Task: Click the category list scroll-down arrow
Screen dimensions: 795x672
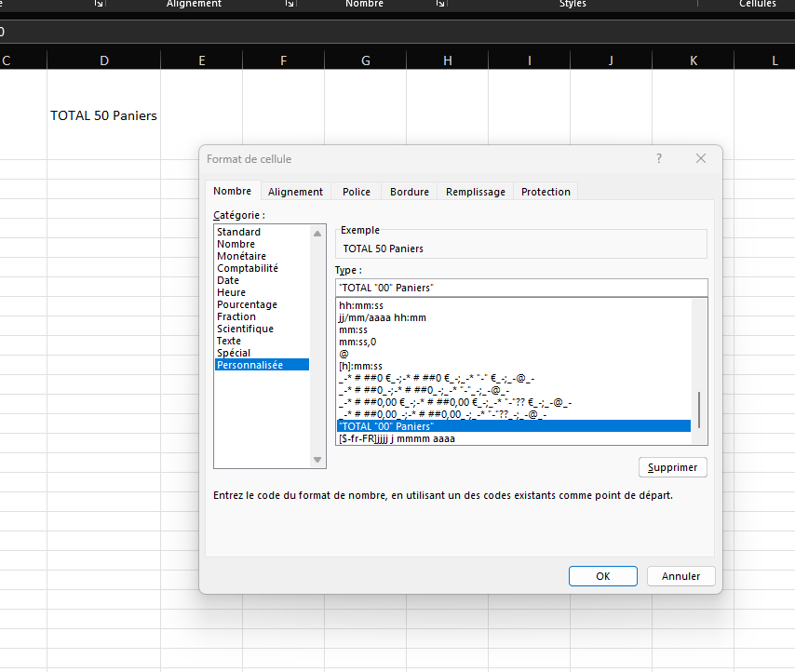Action: (x=318, y=460)
